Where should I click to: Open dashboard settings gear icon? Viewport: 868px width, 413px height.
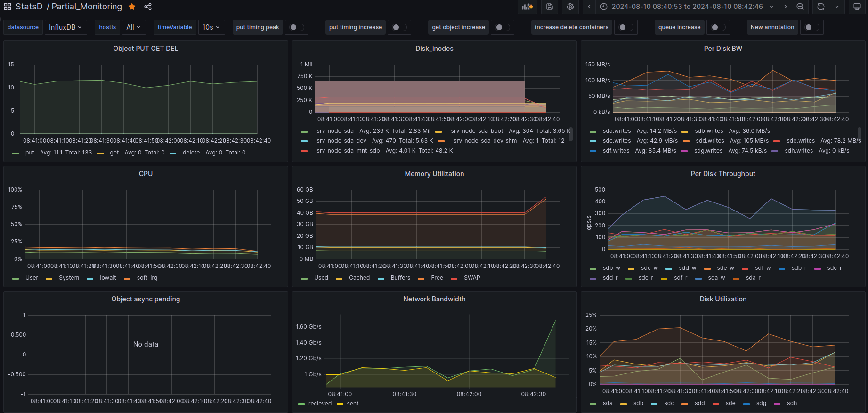(x=570, y=7)
